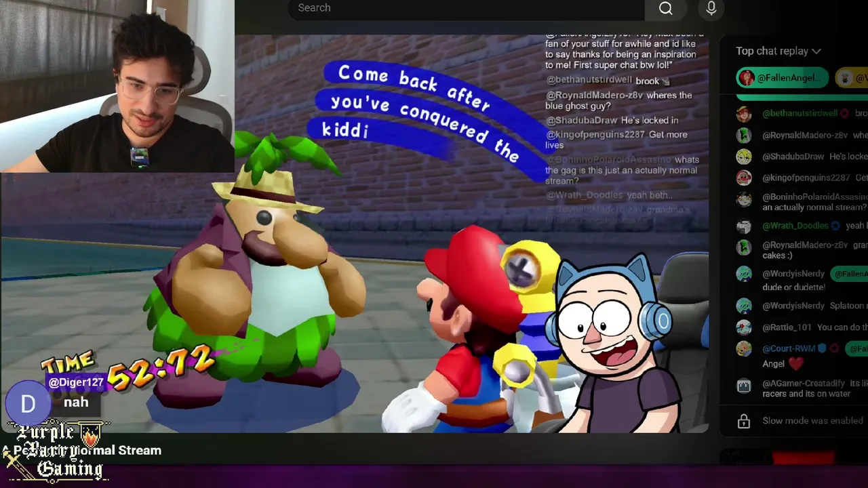Viewport: 868px width, 488px height.
Task: Click @Wrath_Doodles's chat avatar
Action: point(744,226)
